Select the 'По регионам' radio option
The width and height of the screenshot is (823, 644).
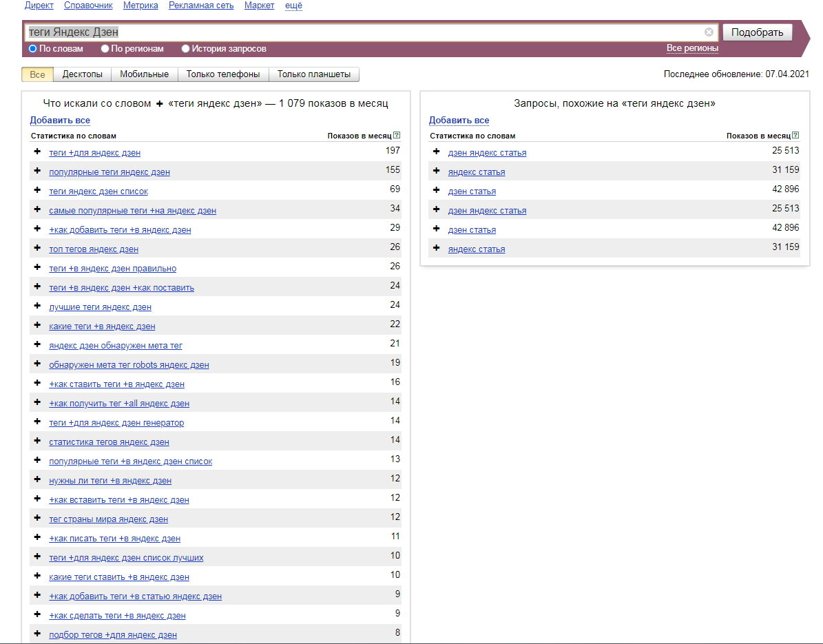tap(105, 48)
